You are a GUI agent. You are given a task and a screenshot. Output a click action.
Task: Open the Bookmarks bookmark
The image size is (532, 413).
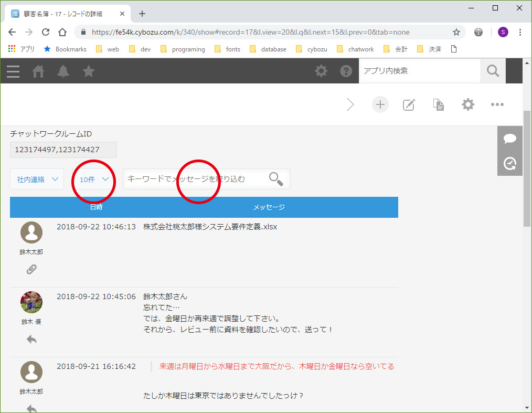[x=65, y=49]
